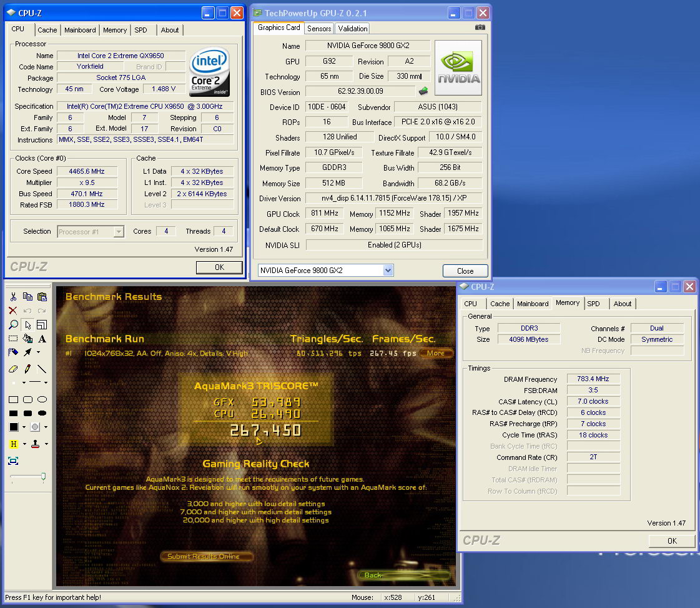Select the magnifier zoom tool
The height and width of the screenshot is (608, 700).
tap(13, 325)
